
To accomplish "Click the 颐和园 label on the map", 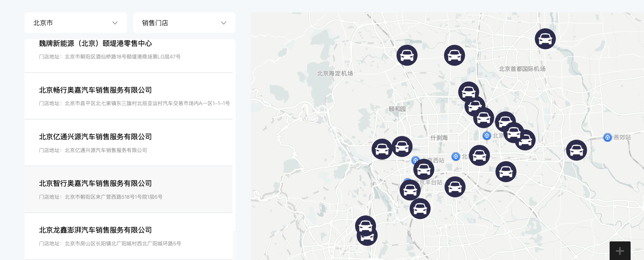I will [397, 109].
